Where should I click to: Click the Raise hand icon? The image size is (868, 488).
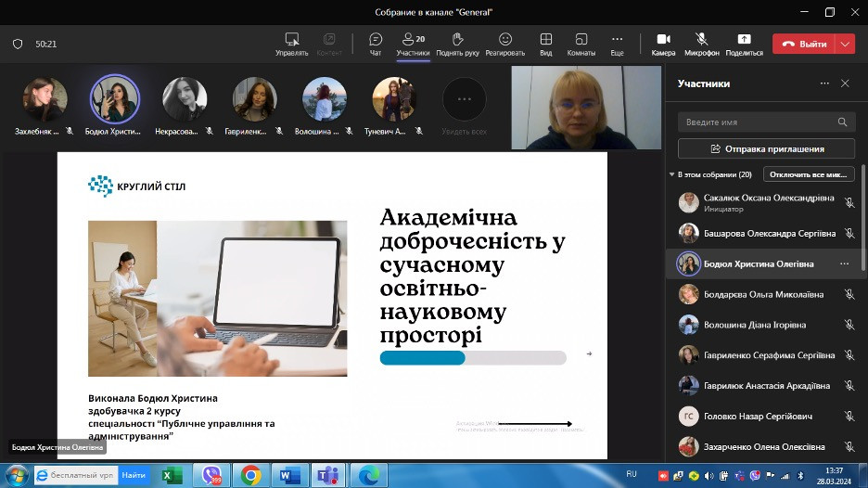[457, 40]
